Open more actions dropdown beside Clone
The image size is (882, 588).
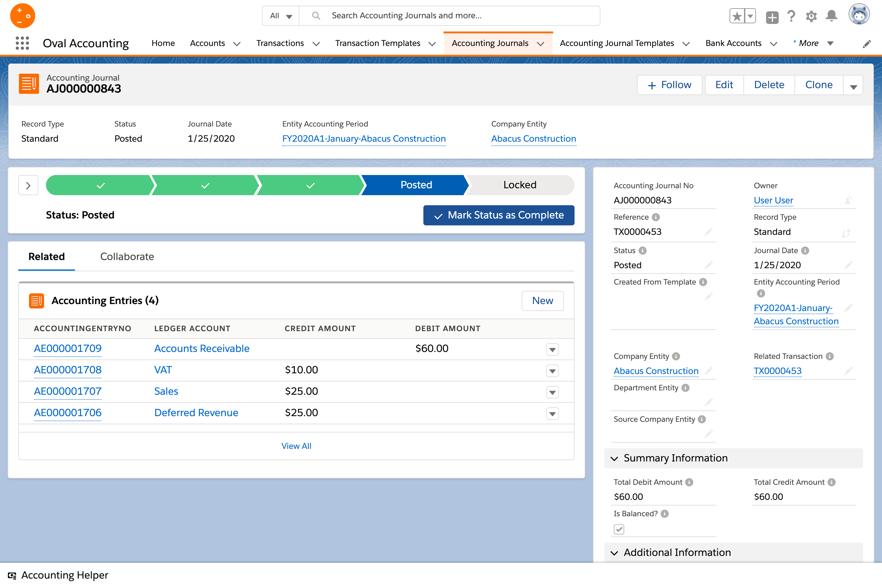click(853, 86)
